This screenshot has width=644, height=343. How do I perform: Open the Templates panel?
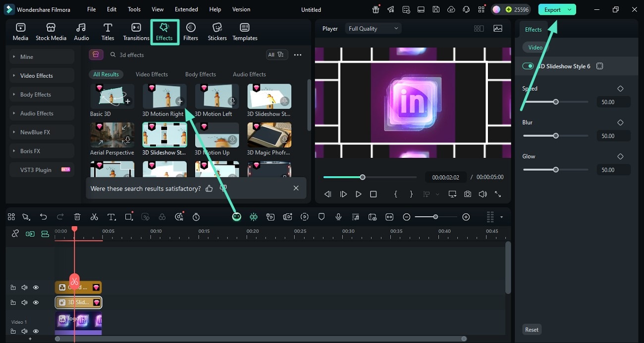click(245, 32)
